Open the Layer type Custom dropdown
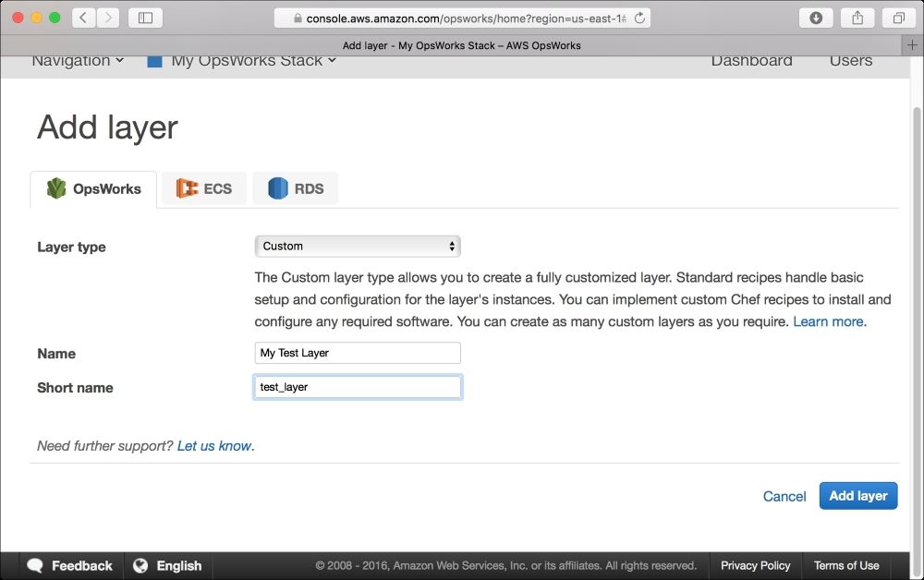924x580 pixels. pyautogui.click(x=358, y=247)
